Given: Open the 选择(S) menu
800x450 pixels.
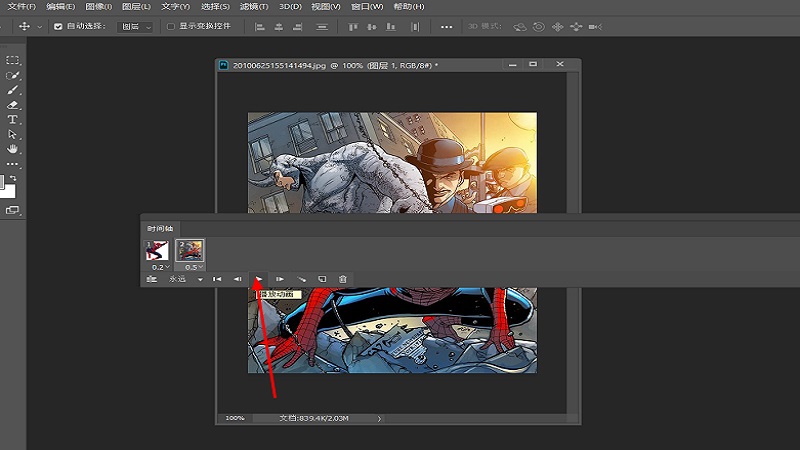Looking at the screenshot, I should tap(215, 7).
